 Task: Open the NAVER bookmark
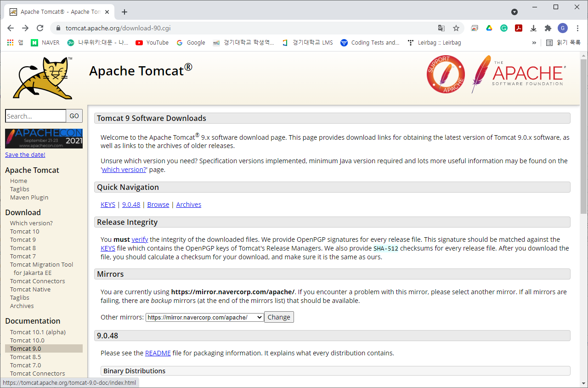(x=45, y=42)
